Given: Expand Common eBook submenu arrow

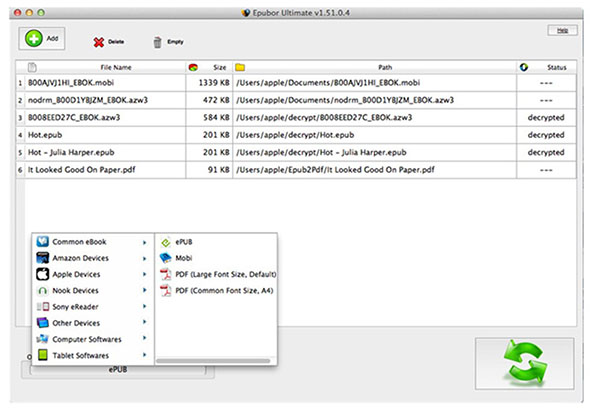Looking at the screenshot, I should point(144,242).
